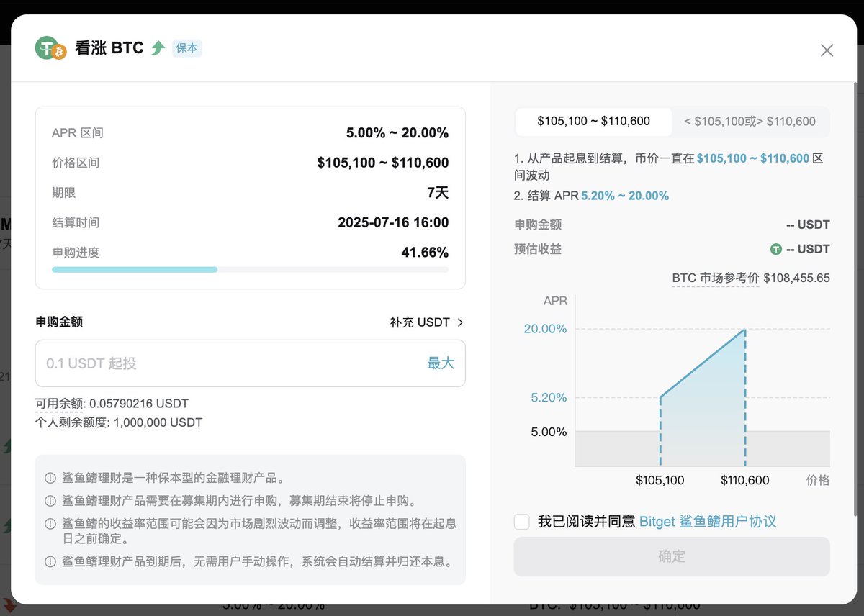Click the 个人剩余额度 1,000,000 USDT text

[x=119, y=422]
